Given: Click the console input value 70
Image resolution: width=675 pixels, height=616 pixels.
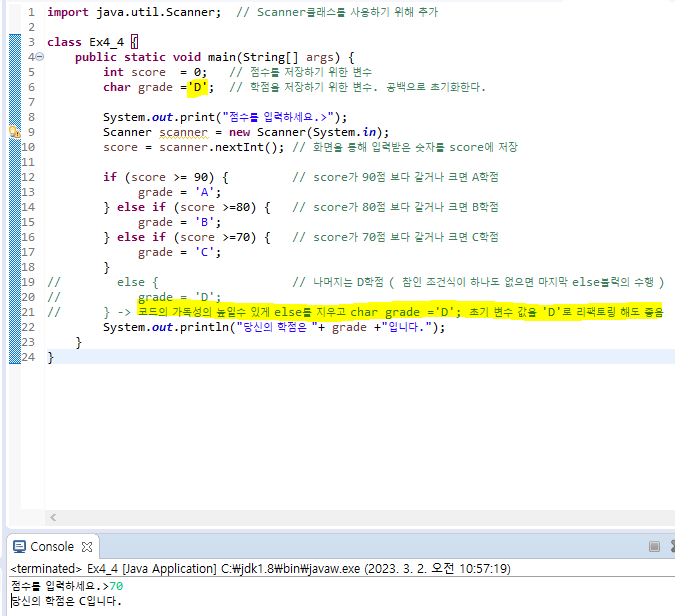Looking at the screenshot, I should pos(116,586).
